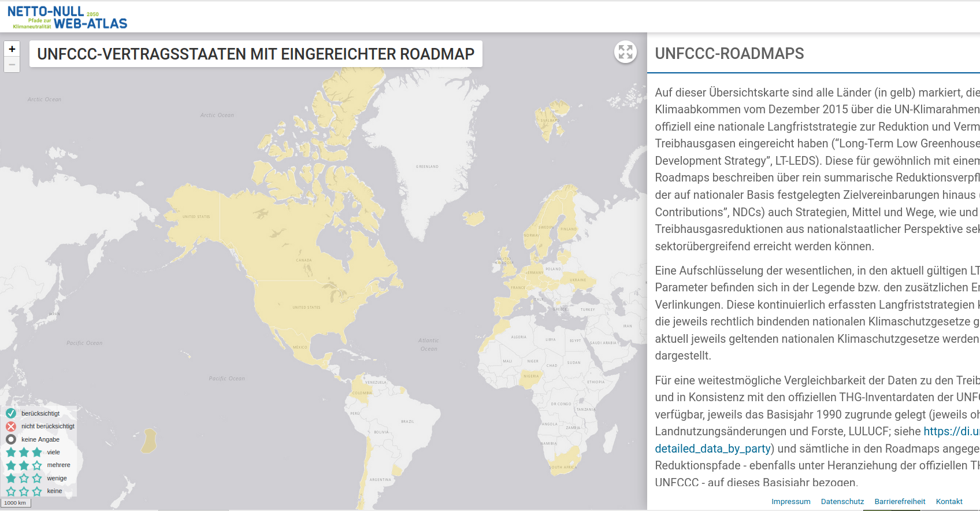Open the Kontakt link

point(949,502)
